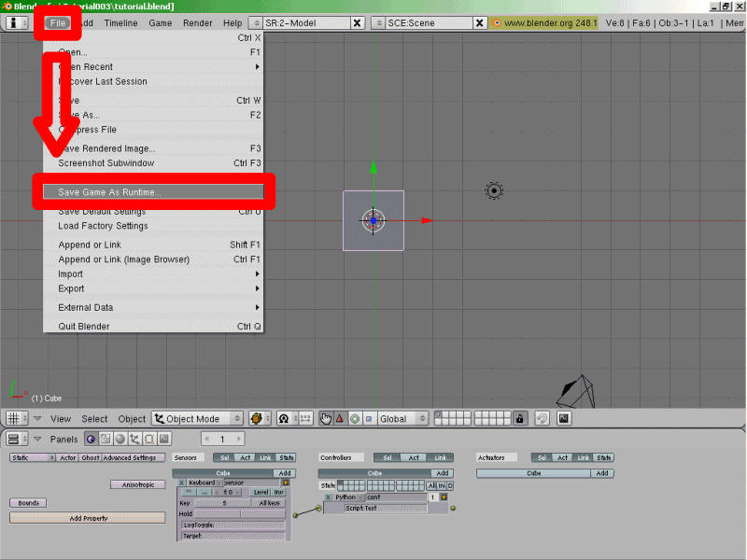This screenshot has height=560, width=747.
Task: Select the Logic panel icon in Panels
Action: pos(92,439)
